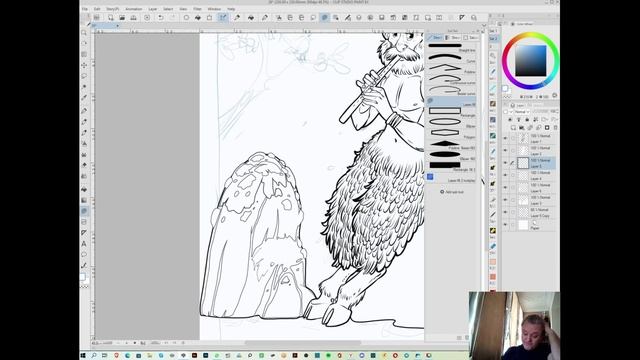
Task: Hide the Layer 5 Copy layer
Action: click(x=505, y=212)
